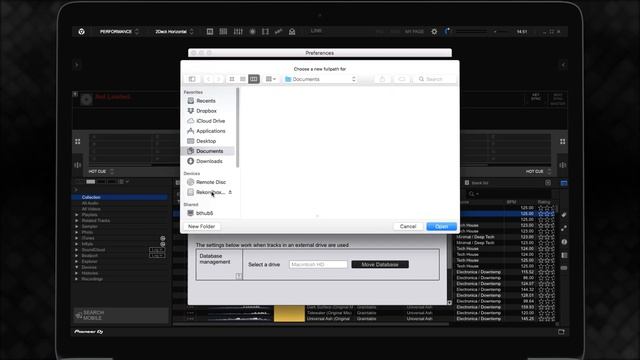Click right deck pad grid icon

click(x=562, y=141)
